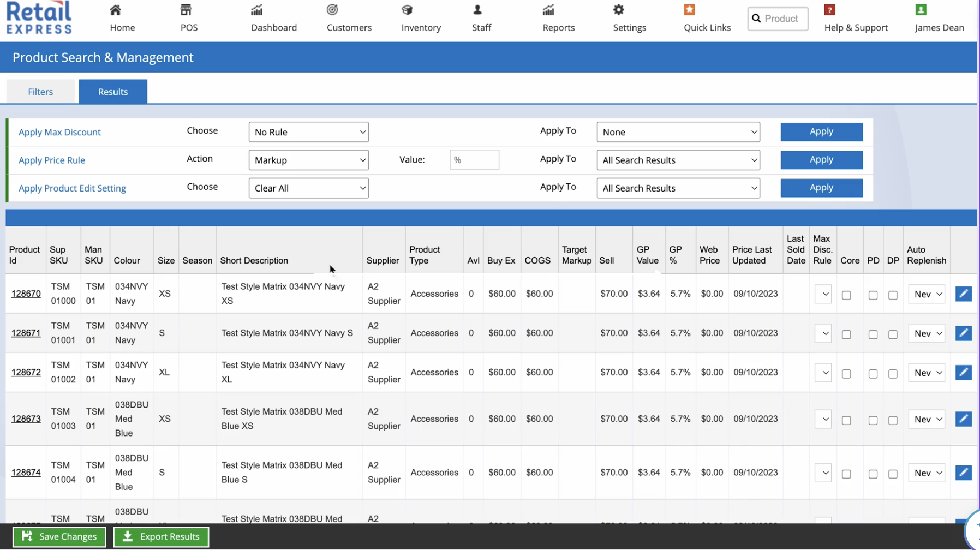
Task: Edit product 128674 with pencil icon
Action: [964, 473]
